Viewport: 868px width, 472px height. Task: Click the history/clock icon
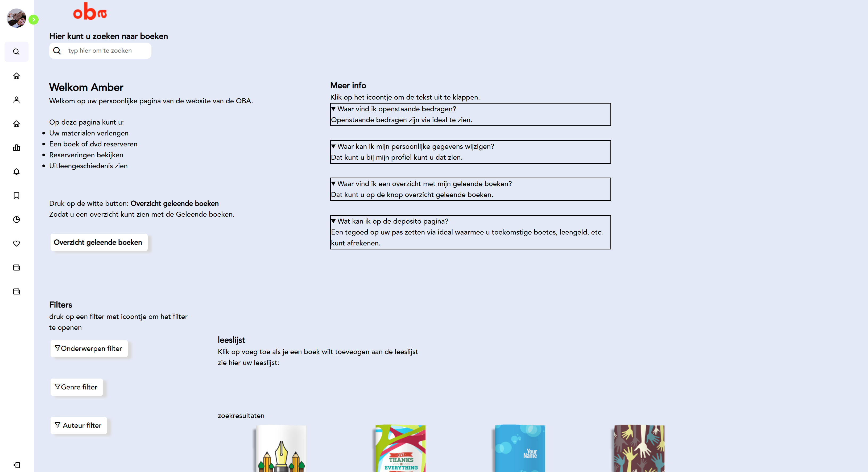[16, 220]
